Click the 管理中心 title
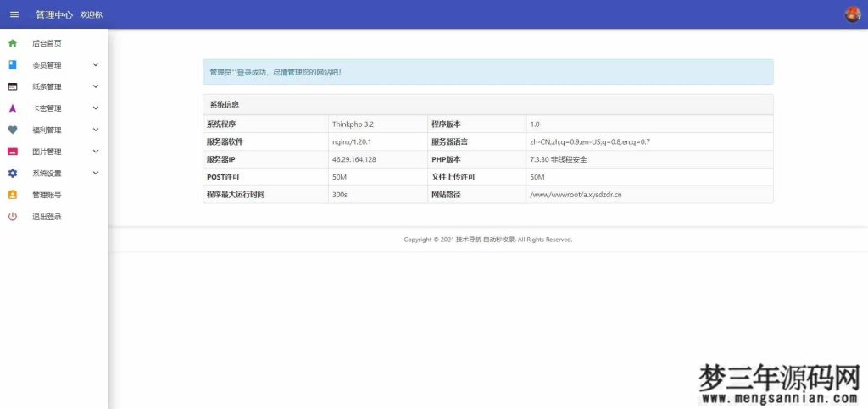 54,15
